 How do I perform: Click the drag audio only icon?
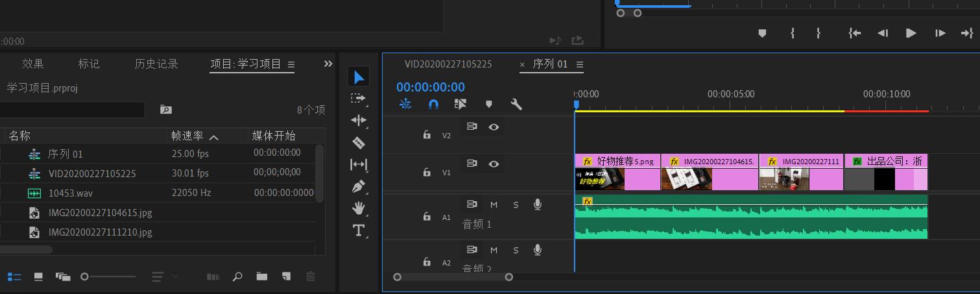(x=556, y=41)
